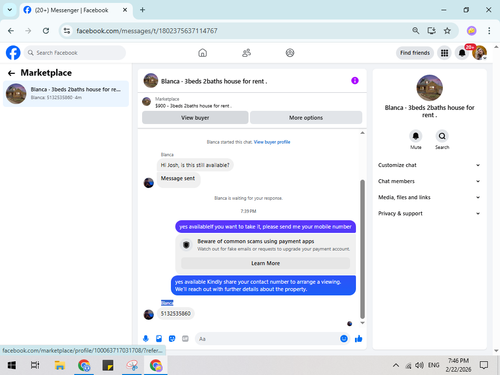Open Chrome's three-dot menu
This screenshot has width=500, height=375.
click(489, 31)
